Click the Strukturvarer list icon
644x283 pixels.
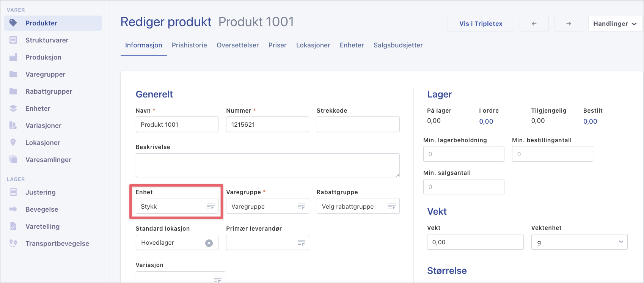coord(13,40)
